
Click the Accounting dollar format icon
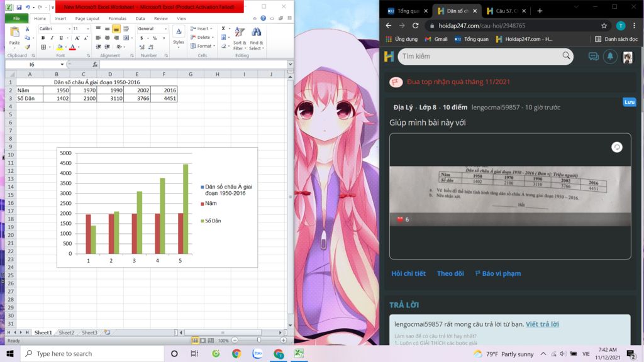point(142,38)
